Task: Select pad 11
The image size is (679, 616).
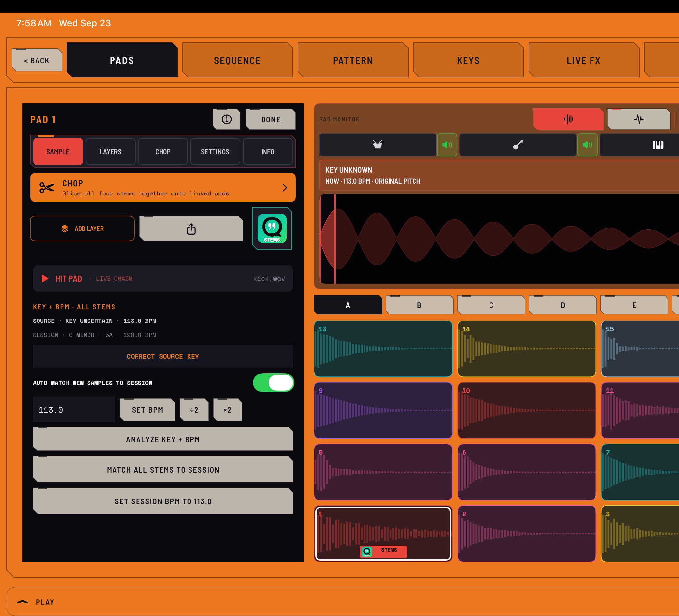Action: [640, 410]
